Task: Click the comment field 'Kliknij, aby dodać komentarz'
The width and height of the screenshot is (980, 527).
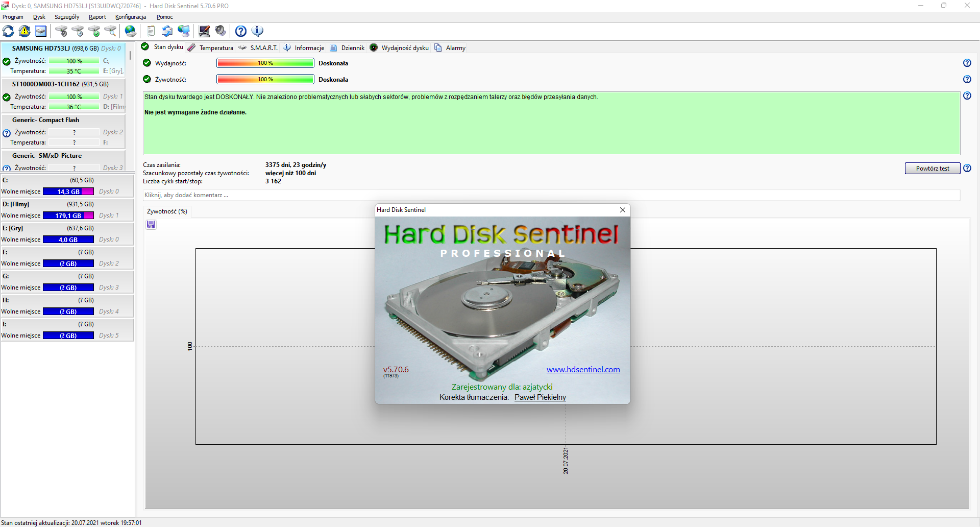Action: tap(551, 195)
